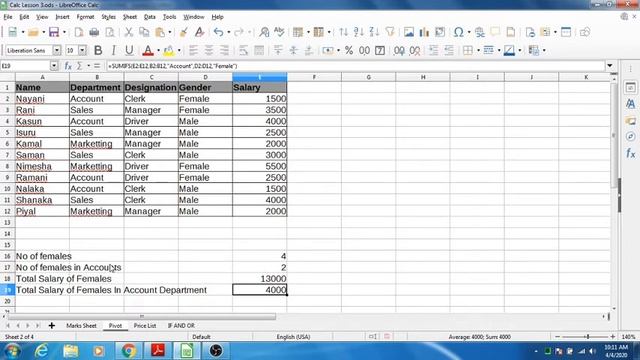Insert an image via toolbar icon
The image size is (640, 360).
point(409,32)
